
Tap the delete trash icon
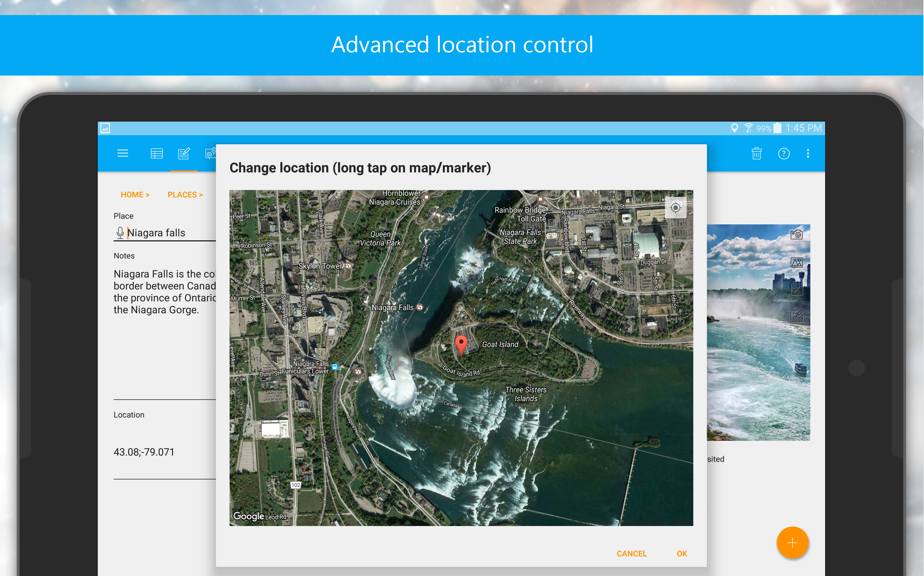coord(757,154)
